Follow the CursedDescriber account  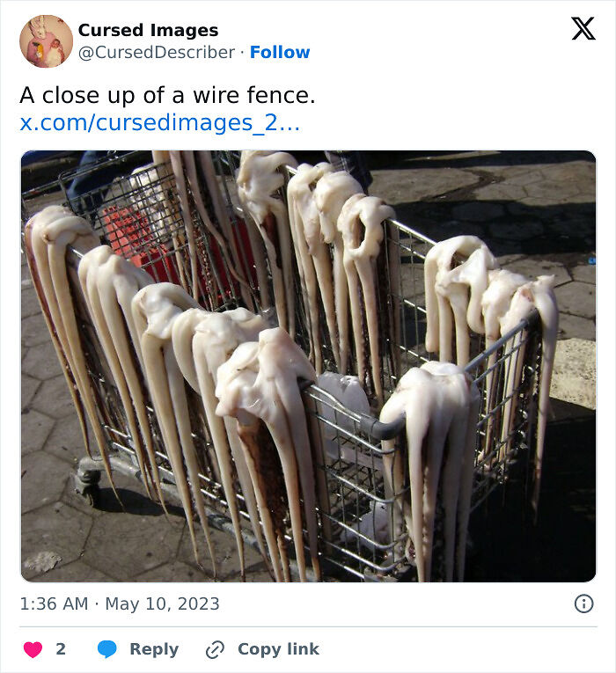(x=280, y=53)
